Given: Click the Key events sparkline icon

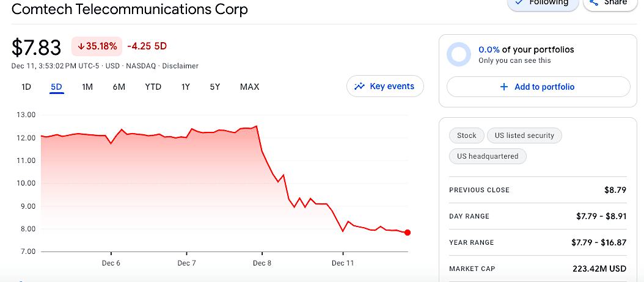Looking at the screenshot, I should coord(359,87).
